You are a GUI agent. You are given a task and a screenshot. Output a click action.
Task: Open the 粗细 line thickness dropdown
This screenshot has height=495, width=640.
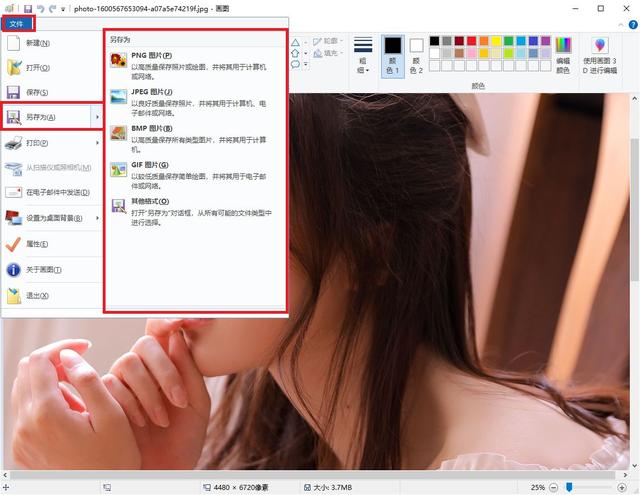click(363, 56)
